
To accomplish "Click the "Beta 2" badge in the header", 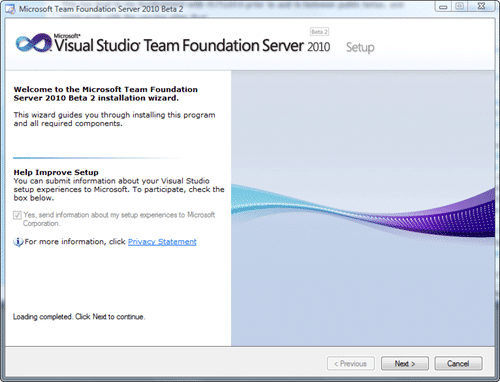I will click(x=319, y=32).
